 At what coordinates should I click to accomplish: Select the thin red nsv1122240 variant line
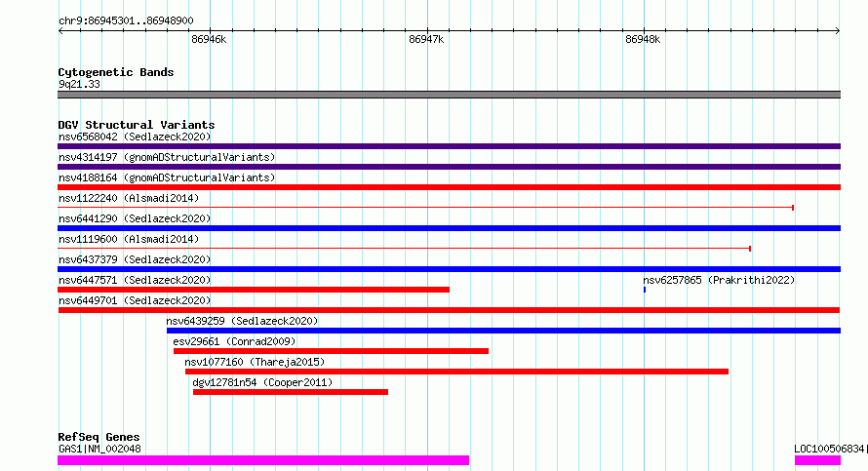[x=425, y=208]
